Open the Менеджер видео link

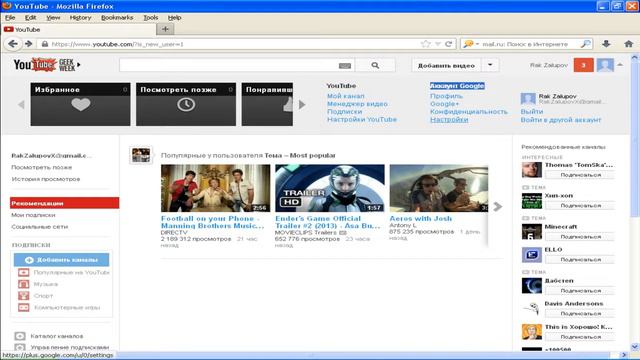(x=357, y=104)
